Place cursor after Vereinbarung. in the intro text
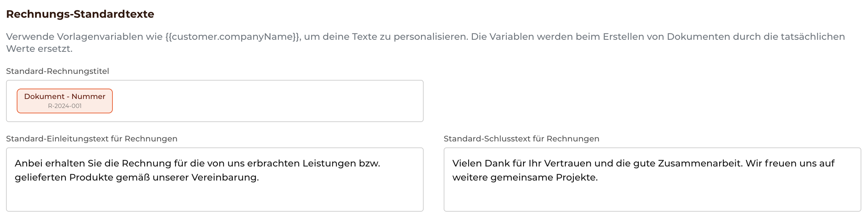This screenshot has width=868, height=222. 259,177
